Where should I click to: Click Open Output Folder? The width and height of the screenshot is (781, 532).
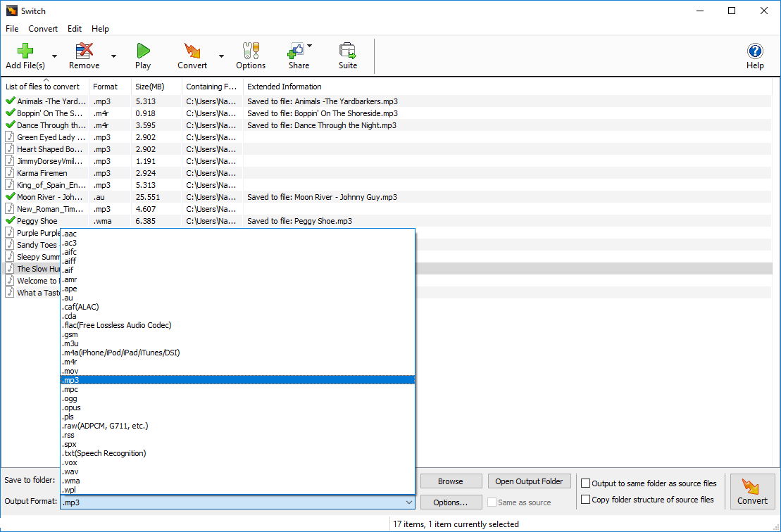point(529,481)
